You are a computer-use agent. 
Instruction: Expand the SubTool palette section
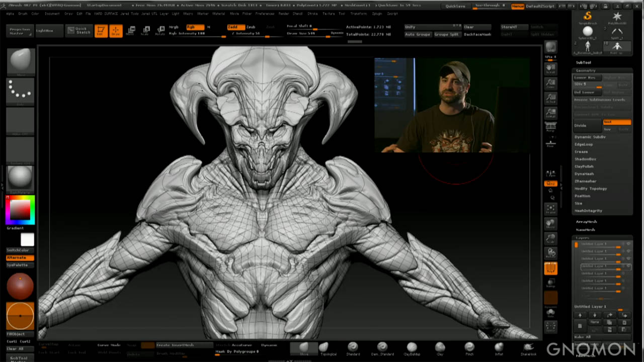click(584, 62)
